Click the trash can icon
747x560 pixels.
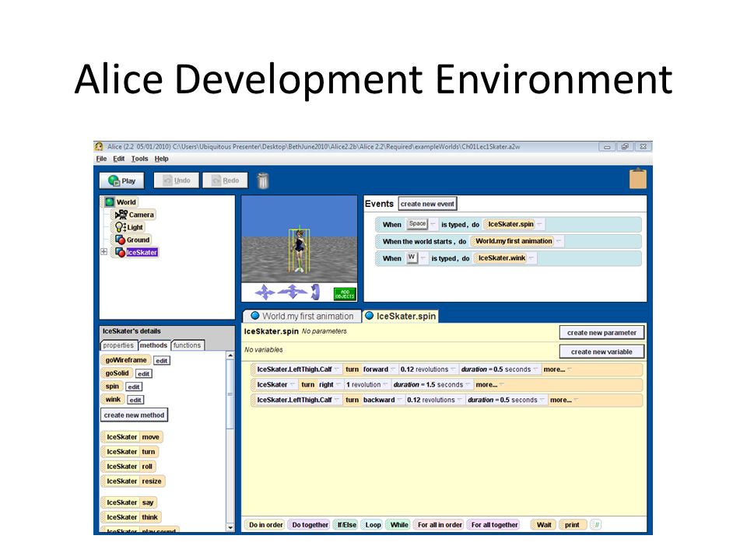[x=263, y=180]
